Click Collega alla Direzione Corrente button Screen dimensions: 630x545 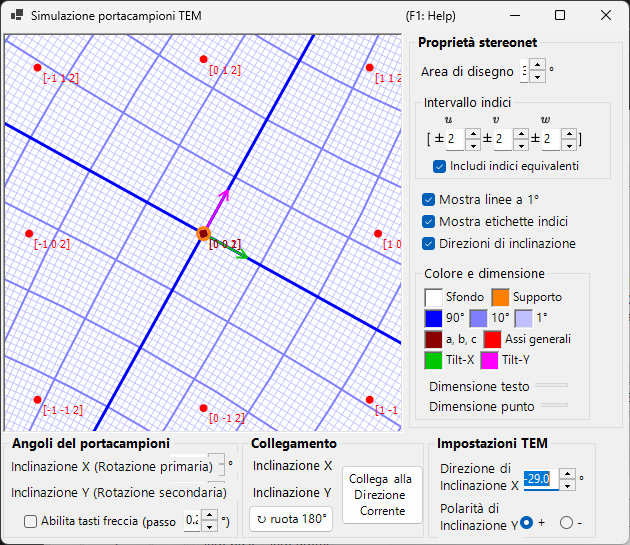(x=382, y=495)
